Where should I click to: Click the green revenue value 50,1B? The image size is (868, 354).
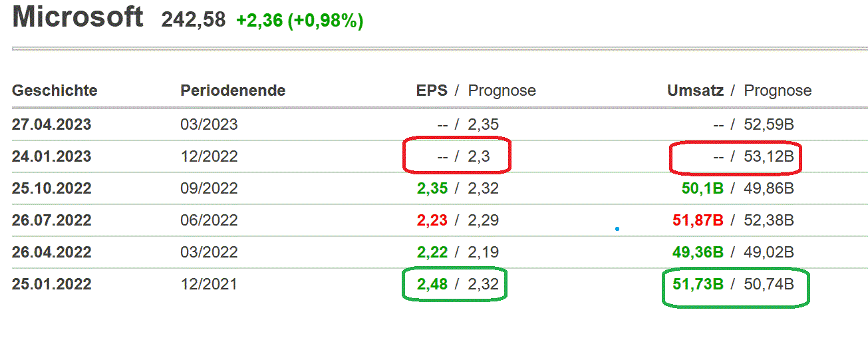tap(702, 188)
